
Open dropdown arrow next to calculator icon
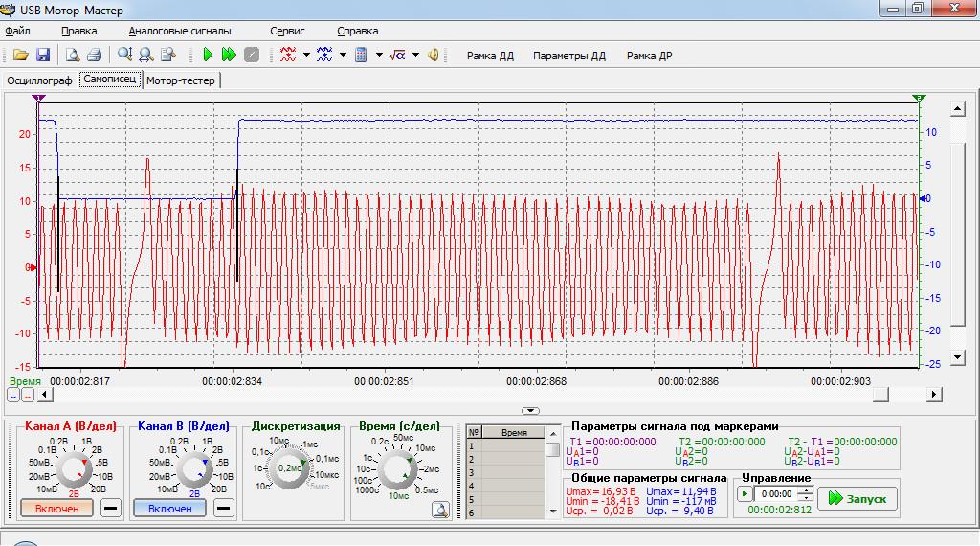(x=379, y=56)
